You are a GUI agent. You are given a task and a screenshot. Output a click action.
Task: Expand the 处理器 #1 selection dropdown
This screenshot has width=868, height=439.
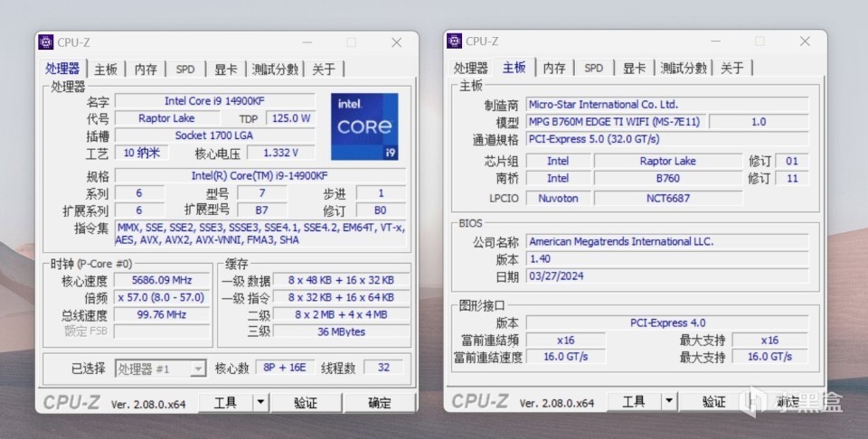198,369
